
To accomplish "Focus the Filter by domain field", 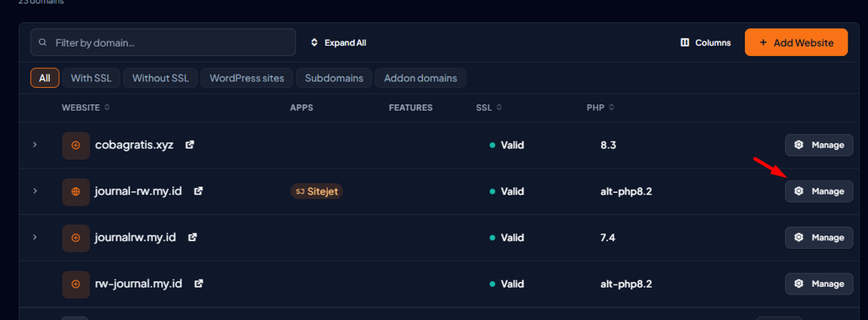I will pyautogui.click(x=164, y=42).
